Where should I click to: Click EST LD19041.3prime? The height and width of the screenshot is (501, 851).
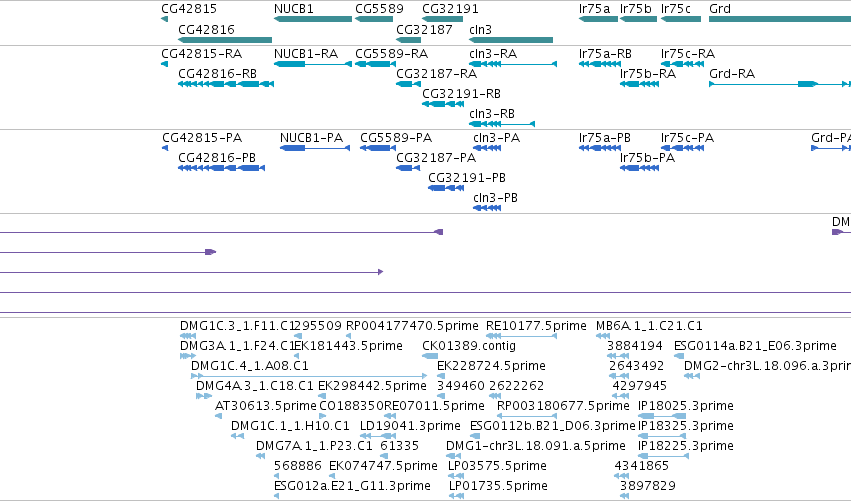click(410, 426)
